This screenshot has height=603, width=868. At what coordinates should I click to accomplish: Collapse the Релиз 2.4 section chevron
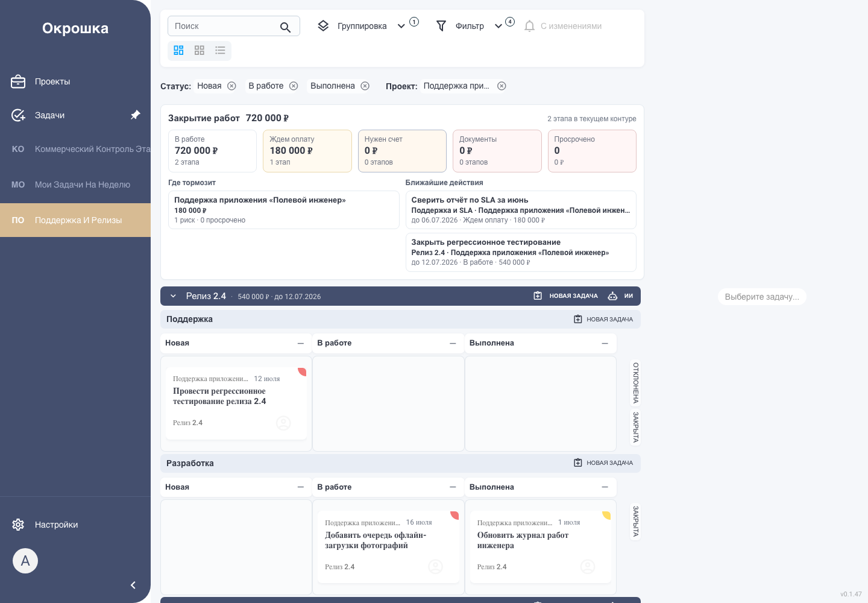click(x=173, y=296)
